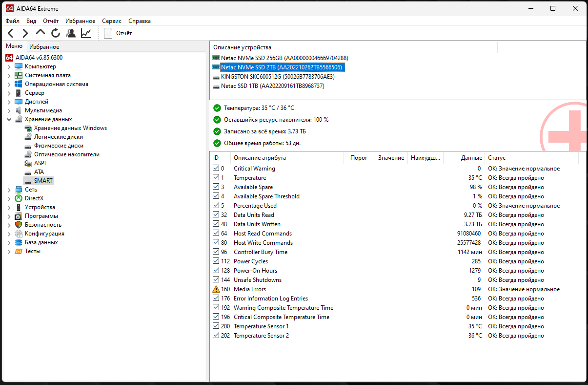Toggle the Available Spare checkbox (ID 3)
The image size is (588, 385).
(216, 187)
